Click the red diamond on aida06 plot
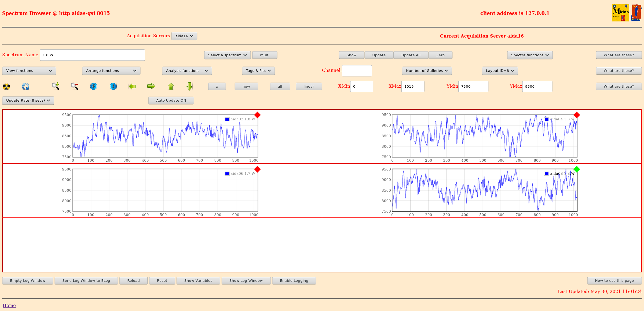Screen dimensions: 644x311 [x=257, y=169]
